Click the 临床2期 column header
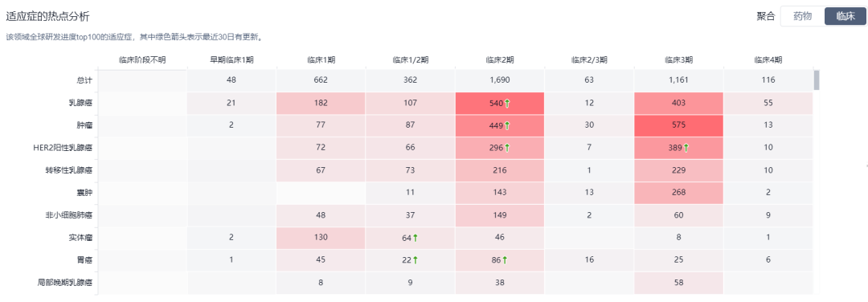Viewport: 868px width, 302px height. pos(500,59)
